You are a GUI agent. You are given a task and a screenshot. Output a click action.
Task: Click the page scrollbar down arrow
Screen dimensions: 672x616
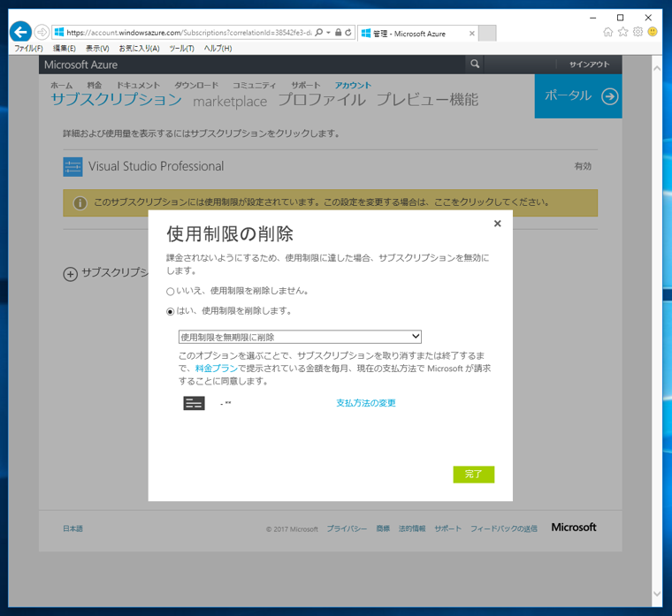pyautogui.click(x=657, y=594)
